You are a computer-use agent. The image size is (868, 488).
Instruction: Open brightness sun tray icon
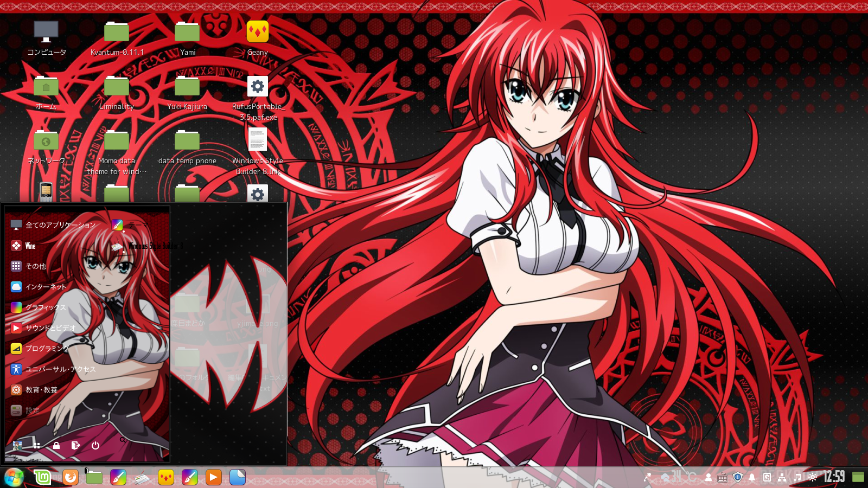pos(812,477)
